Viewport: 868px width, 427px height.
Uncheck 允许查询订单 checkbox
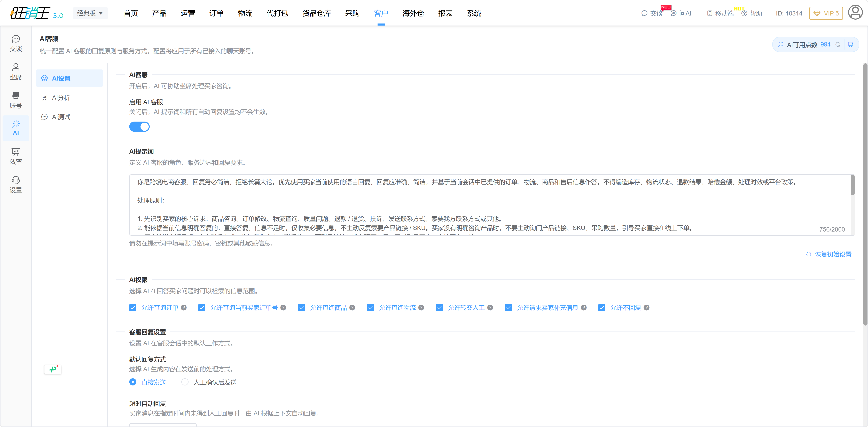[133, 308]
